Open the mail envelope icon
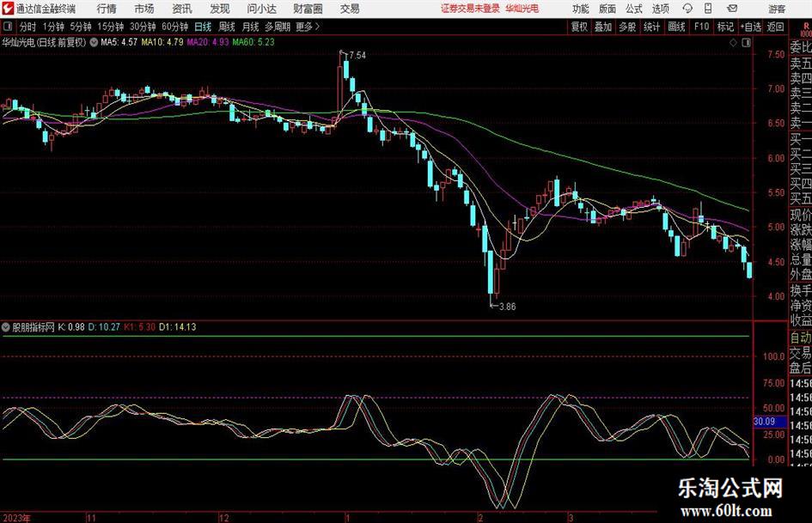 [732, 9]
